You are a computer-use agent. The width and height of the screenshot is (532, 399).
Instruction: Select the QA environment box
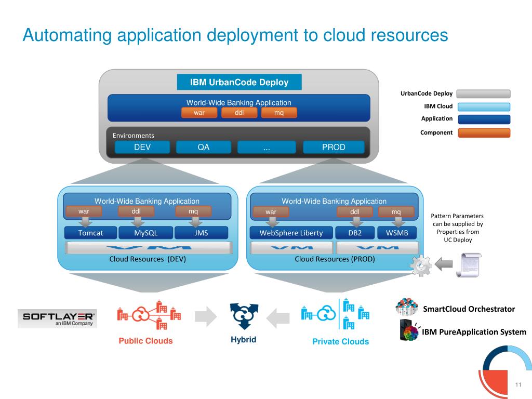(x=204, y=147)
